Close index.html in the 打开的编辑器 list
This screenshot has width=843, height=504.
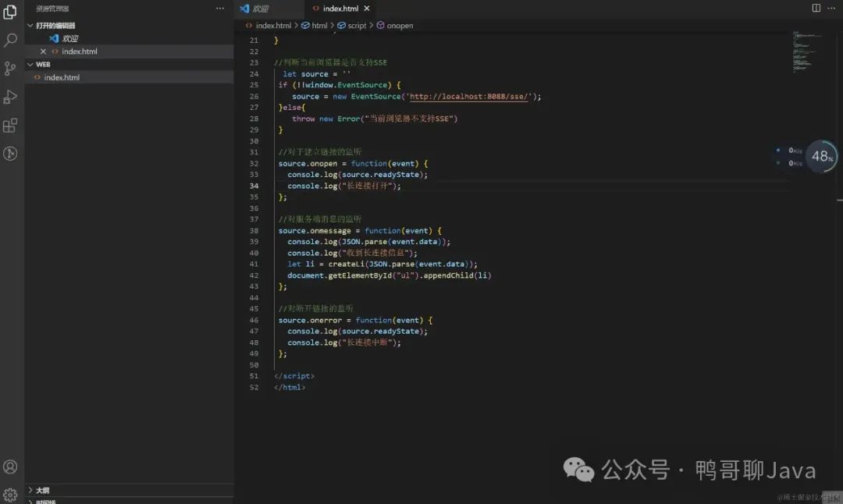click(x=44, y=51)
